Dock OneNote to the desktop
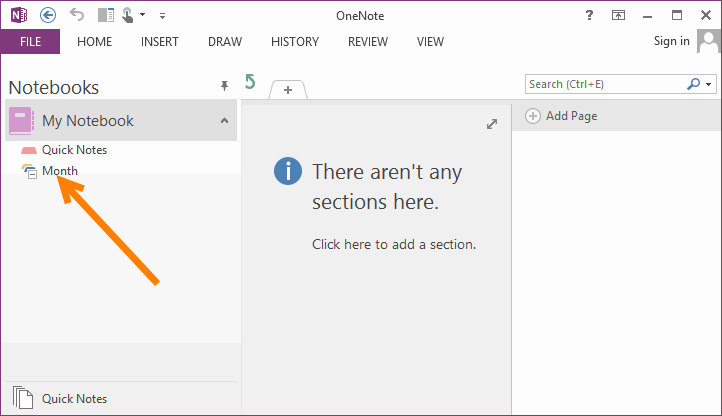Screen dimensions: 722x416 pyautogui.click(x=106, y=15)
